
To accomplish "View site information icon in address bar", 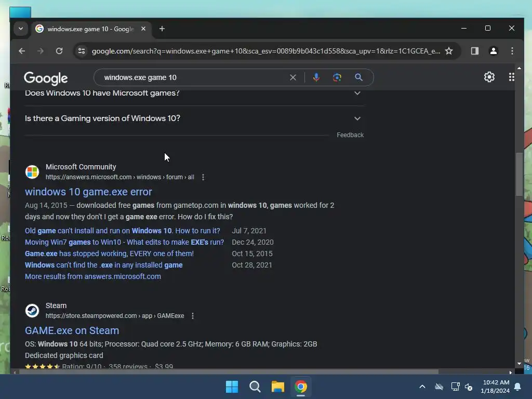I will 82,51.
